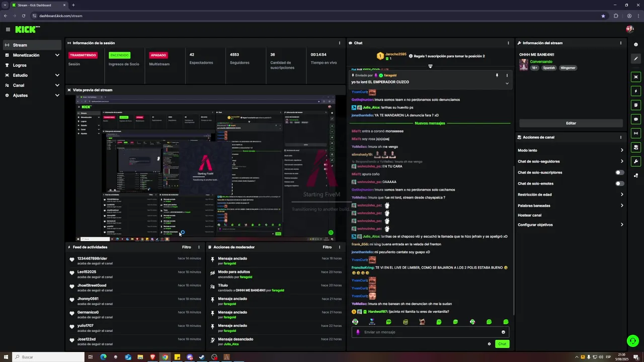The height and width of the screenshot is (362, 644).
Task: Select Stream in the left sidebar
Action: pos(33,45)
